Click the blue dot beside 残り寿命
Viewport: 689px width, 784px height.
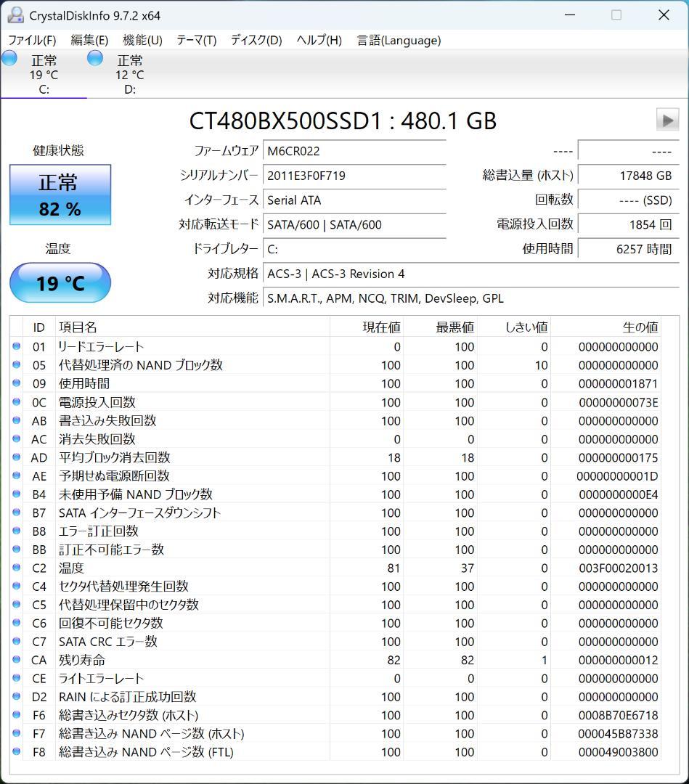(x=16, y=660)
